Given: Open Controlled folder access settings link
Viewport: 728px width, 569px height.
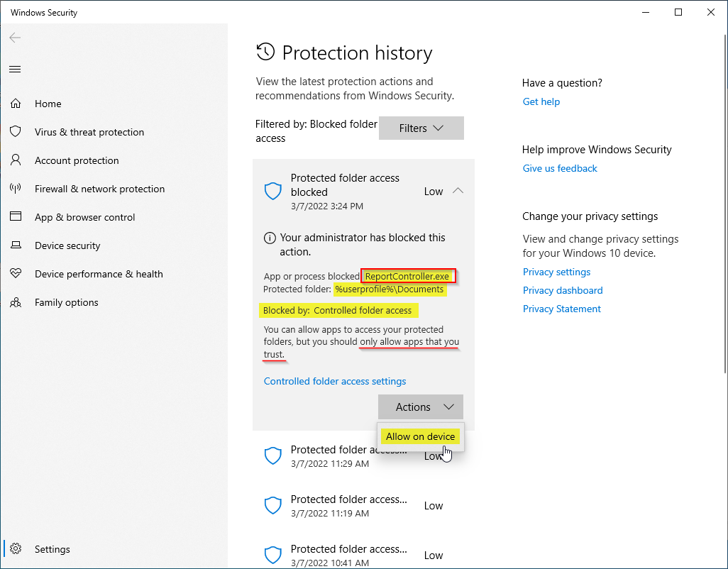Looking at the screenshot, I should tap(334, 381).
